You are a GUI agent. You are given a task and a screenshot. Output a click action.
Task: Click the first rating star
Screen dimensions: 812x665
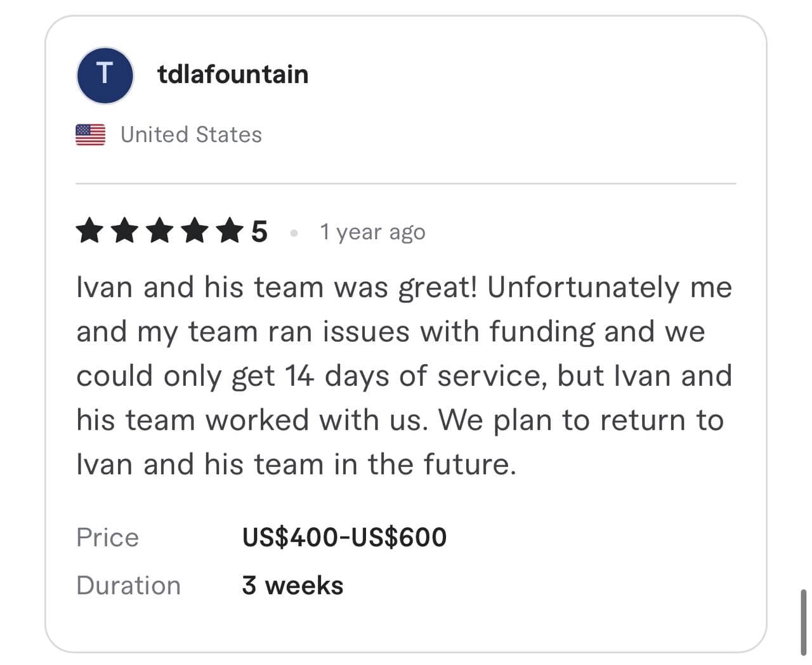click(x=89, y=231)
